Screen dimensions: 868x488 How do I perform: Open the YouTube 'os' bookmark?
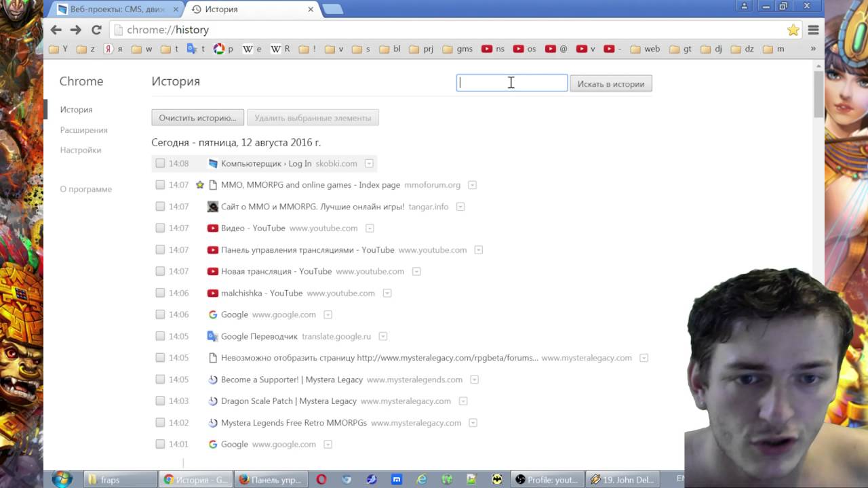click(524, 49)
